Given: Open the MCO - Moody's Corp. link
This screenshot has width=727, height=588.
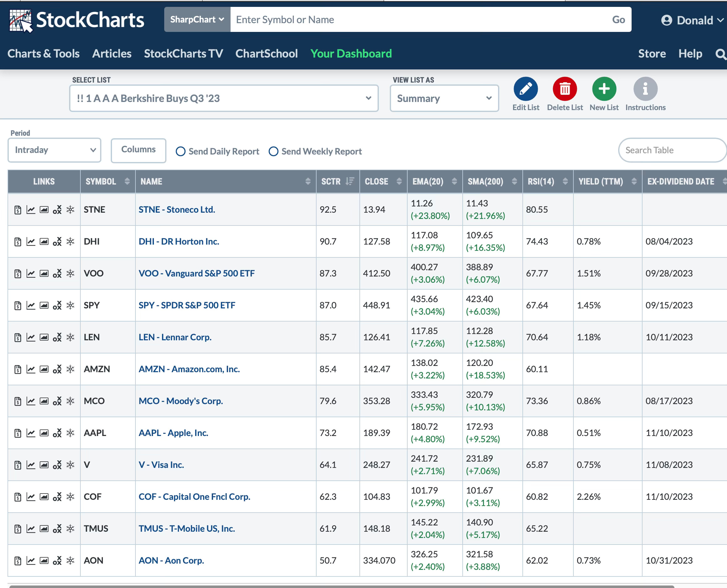Looking at the screenshot, I should tap(181, 401).
